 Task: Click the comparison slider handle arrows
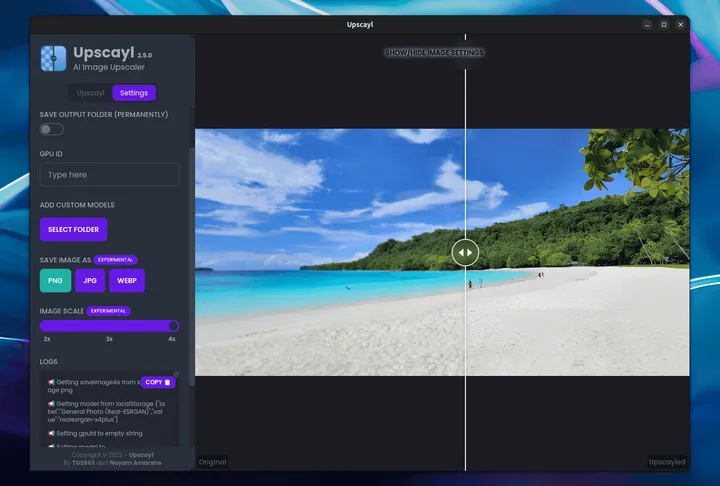pos(465,253)
